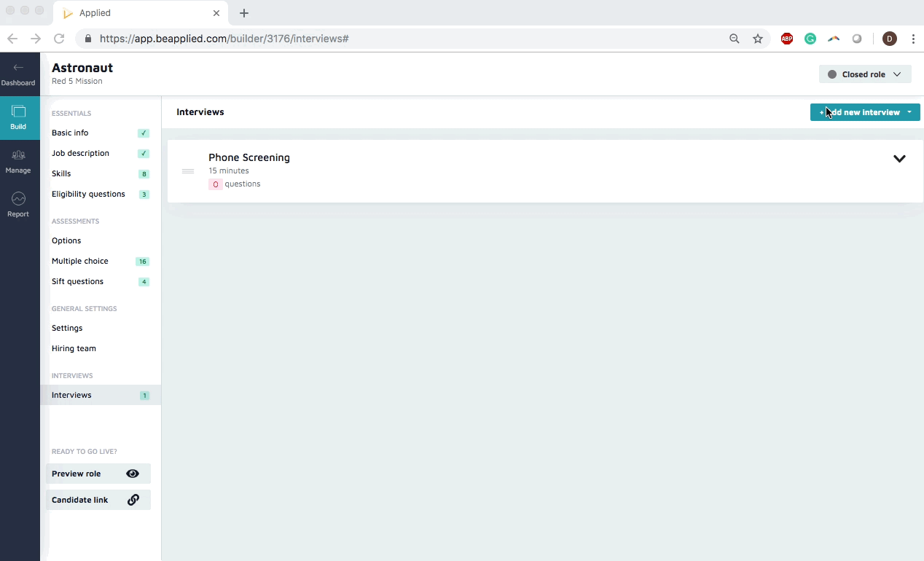Open the Report chart icon

(x=18, y=199)
